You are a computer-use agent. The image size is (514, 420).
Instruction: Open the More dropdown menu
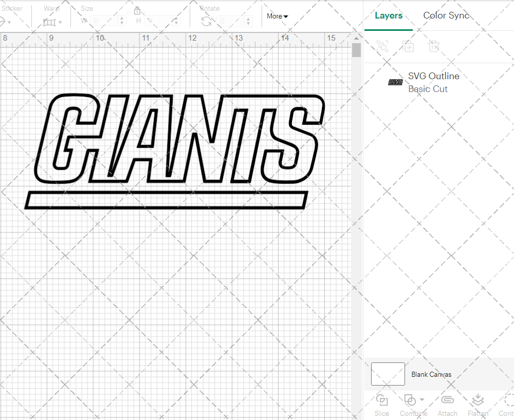coord(277,16)
